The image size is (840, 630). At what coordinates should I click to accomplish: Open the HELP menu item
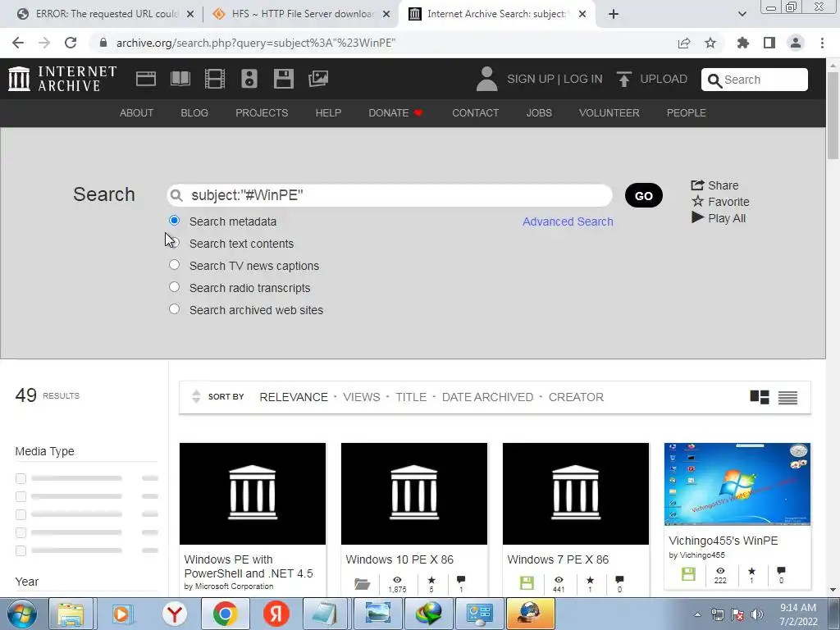coord(328,113)
